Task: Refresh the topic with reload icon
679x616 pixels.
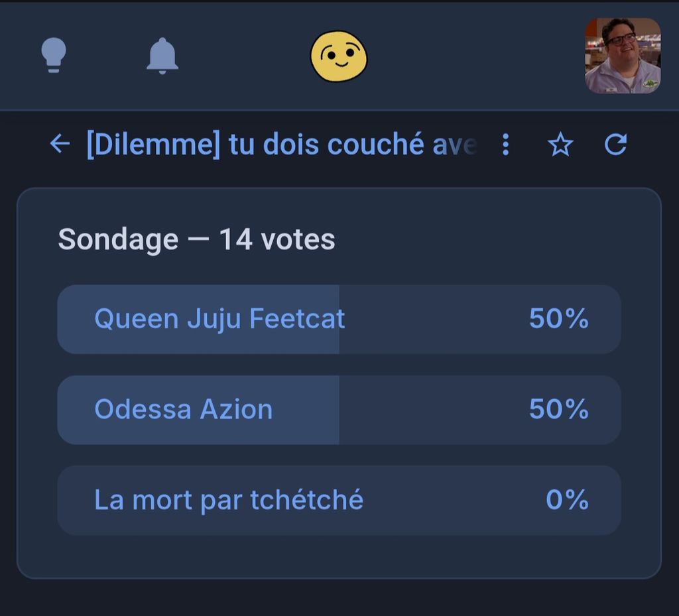Action: tap(616, 144)
